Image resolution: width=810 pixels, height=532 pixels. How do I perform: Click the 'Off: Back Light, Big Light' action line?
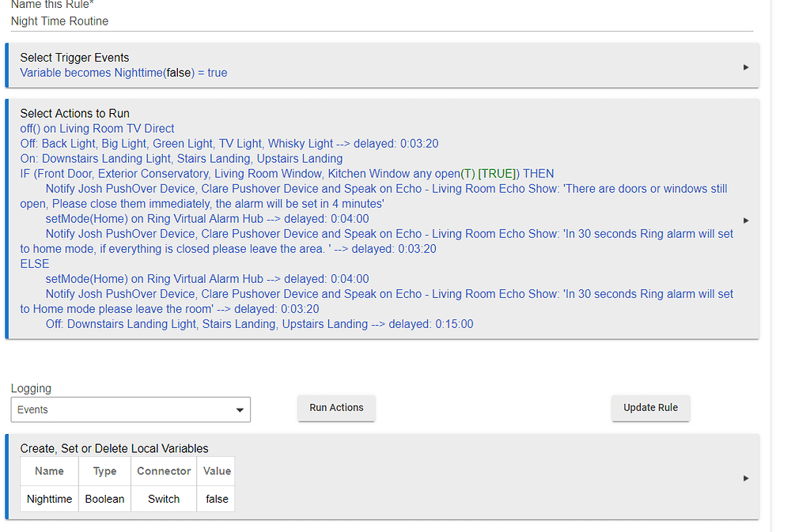229,143
